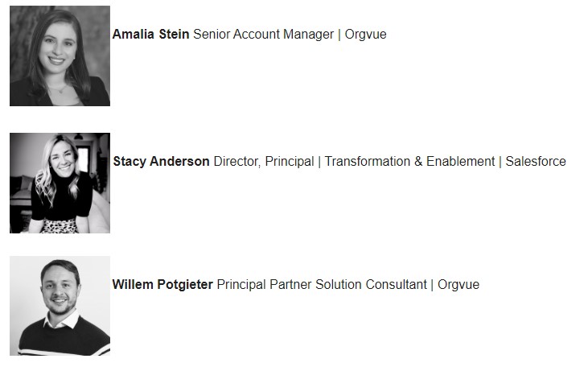Click Orgvue beside Senior Account Manager

tap(366, 35)
